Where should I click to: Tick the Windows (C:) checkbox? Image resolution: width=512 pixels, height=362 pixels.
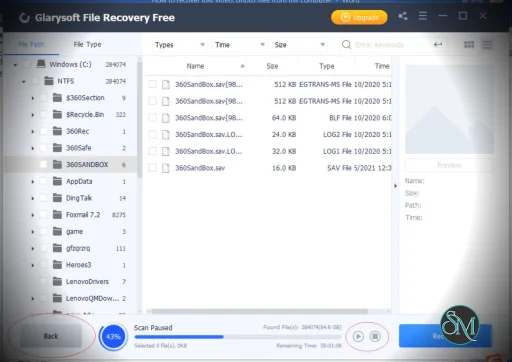pyautogui.click(x=27, y=64)
